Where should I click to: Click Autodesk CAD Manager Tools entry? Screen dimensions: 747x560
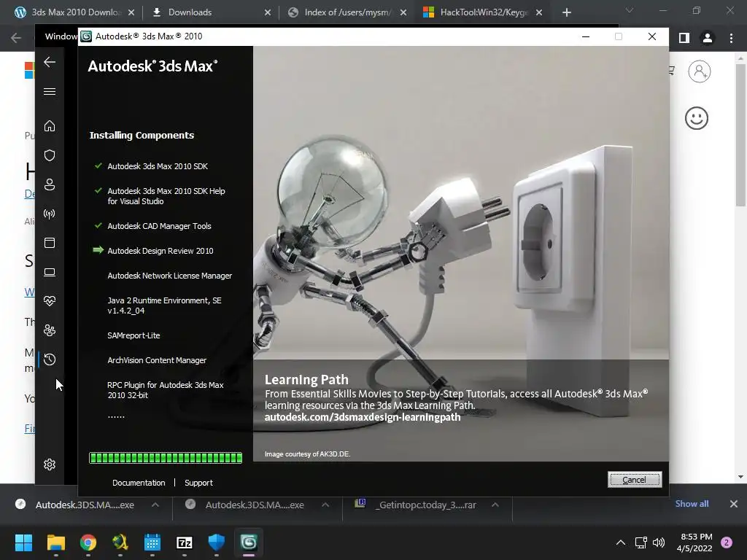[x=159, y=226]
